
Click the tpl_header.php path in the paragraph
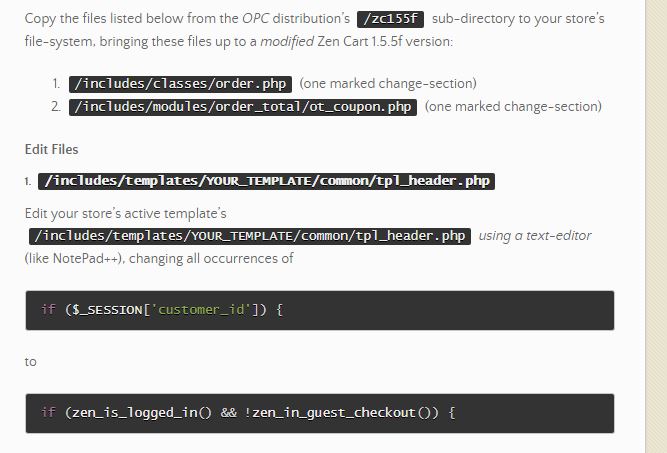pyautogui.click(x=250, y=236)
